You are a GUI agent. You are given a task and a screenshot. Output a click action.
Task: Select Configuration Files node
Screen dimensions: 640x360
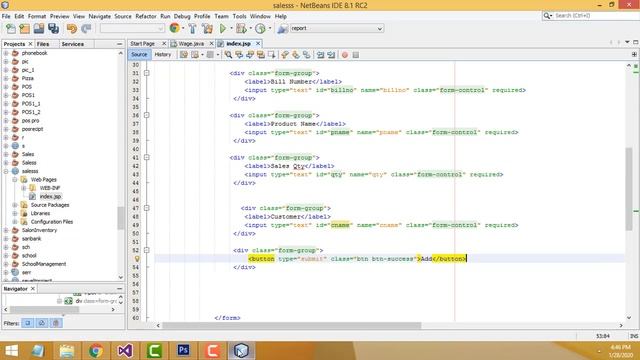click(x=52, y=222)
